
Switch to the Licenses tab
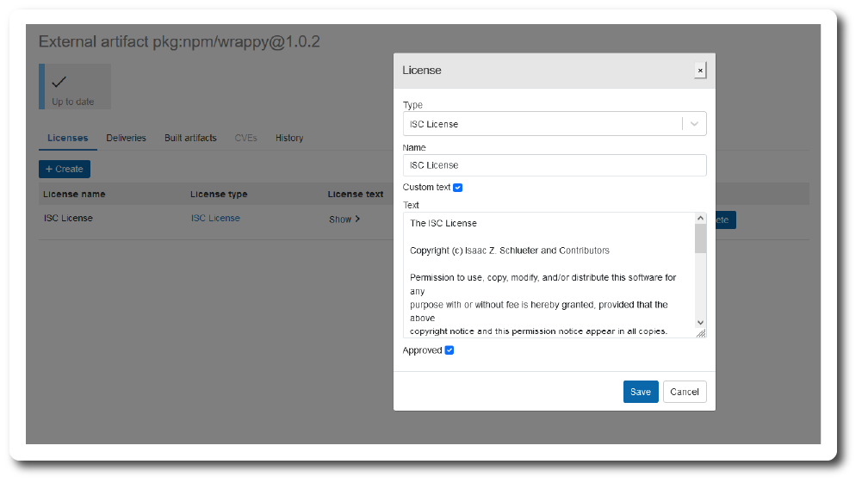click(x=67, y=138)
